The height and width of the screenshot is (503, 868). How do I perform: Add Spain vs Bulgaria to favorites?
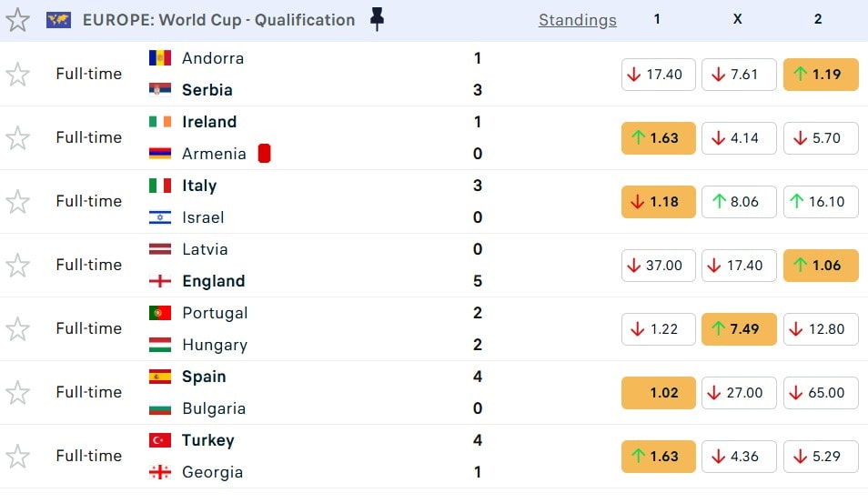coord(18,393)
